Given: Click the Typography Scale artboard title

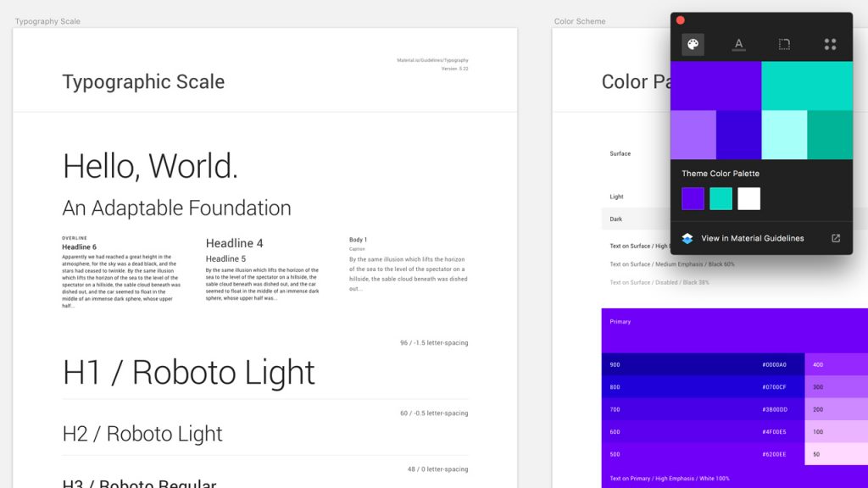Looking at the screenshot, I should (48, 20).
